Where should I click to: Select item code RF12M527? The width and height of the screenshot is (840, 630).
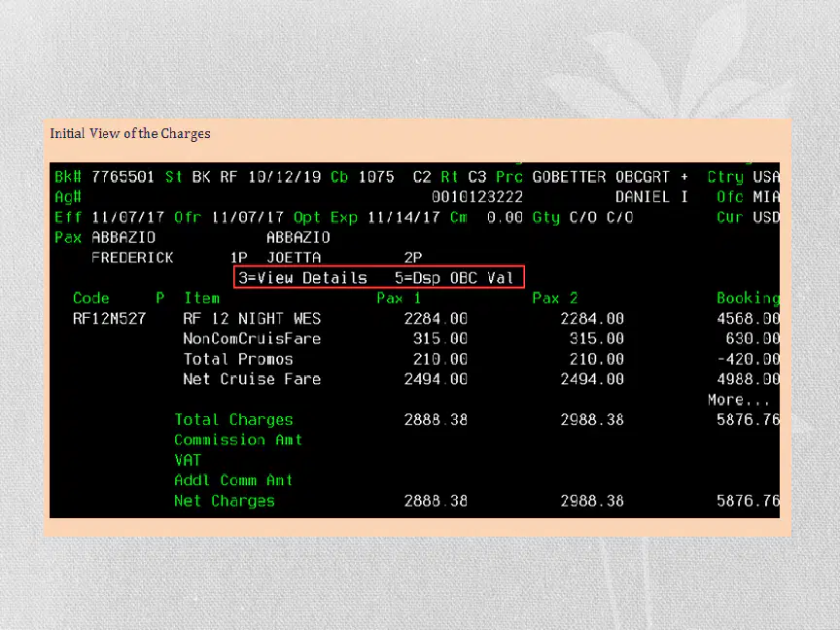coord(109,319)
